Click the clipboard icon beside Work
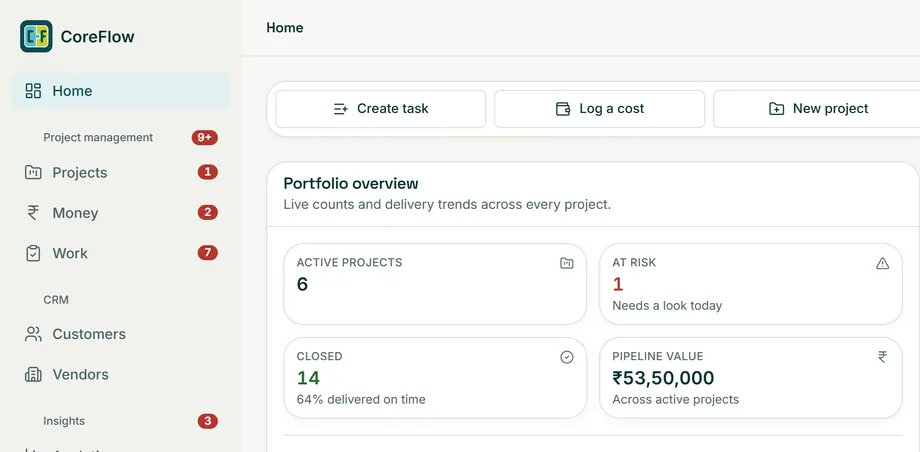Viewport: 920px width, 452px height. tap(33, 253)
